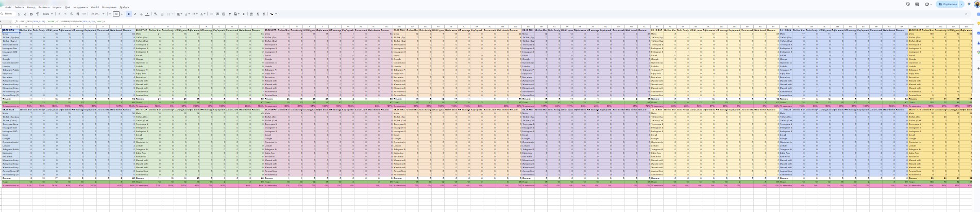Open the name box dropdown arrow
The image size is (980, 212).
click(10, 22)
